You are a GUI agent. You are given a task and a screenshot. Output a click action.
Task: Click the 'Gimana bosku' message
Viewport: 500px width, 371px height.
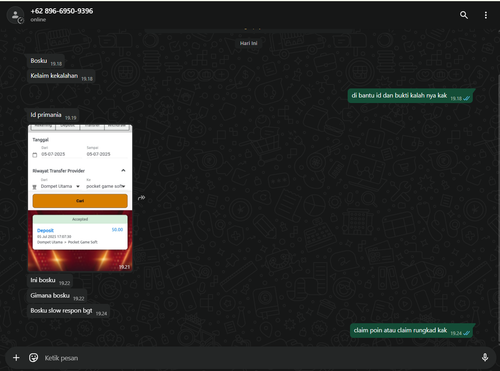[x=56, y=296]
